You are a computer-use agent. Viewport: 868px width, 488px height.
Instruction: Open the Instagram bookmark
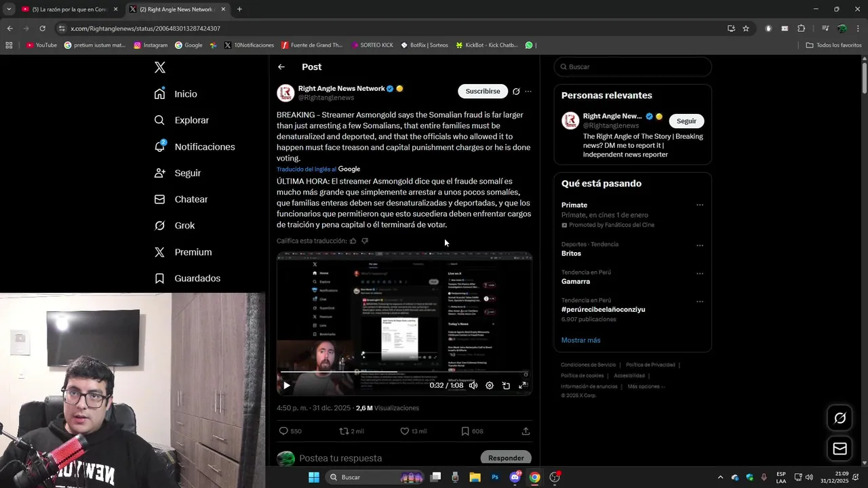151,45
